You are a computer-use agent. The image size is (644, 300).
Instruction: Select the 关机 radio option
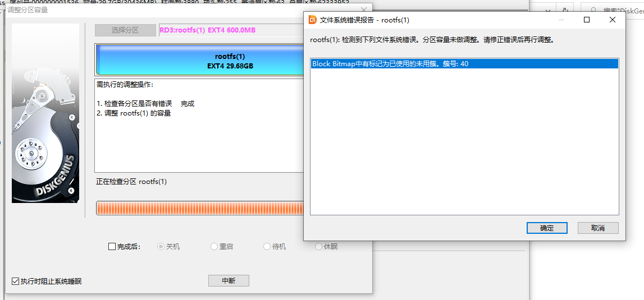pos(161,247)
